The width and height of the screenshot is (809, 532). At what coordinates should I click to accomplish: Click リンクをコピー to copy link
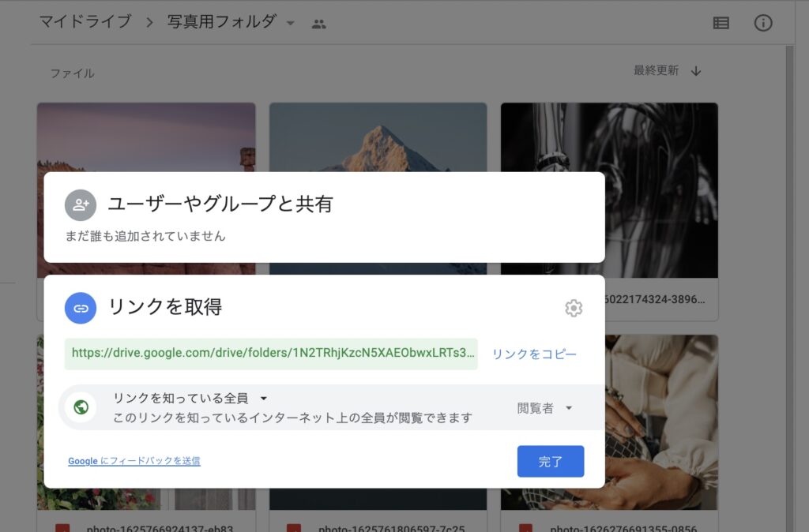pos(534,354)
